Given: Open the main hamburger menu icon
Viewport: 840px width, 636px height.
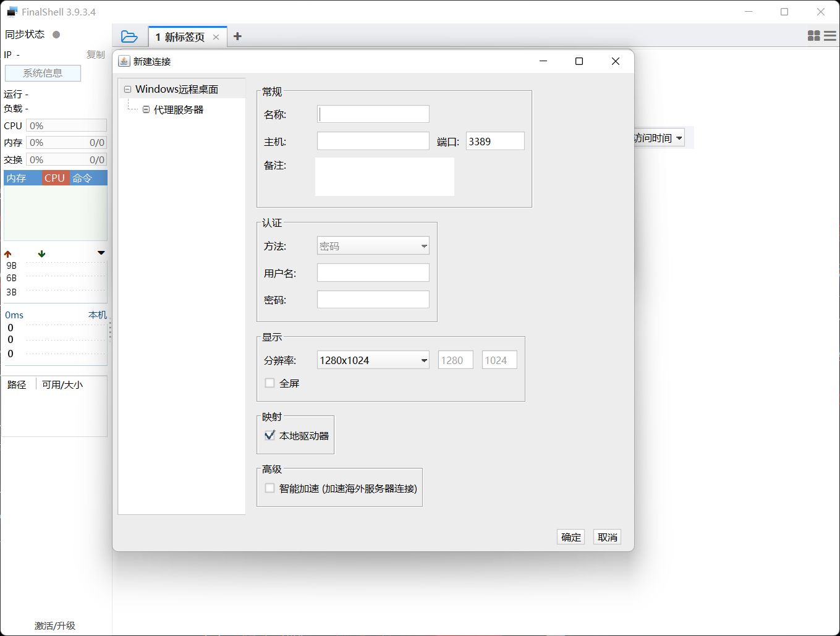Looking at the screenshot, I should coord(830,36).
